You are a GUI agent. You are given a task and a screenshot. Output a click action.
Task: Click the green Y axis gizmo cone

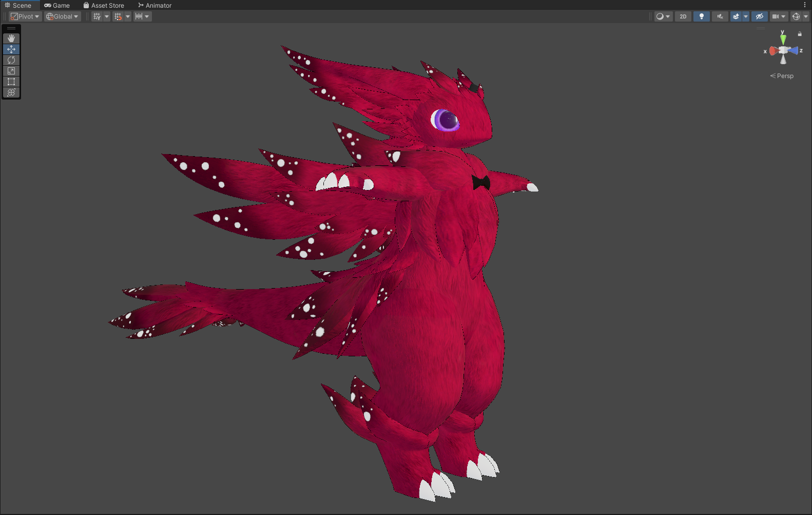[783, 39]
